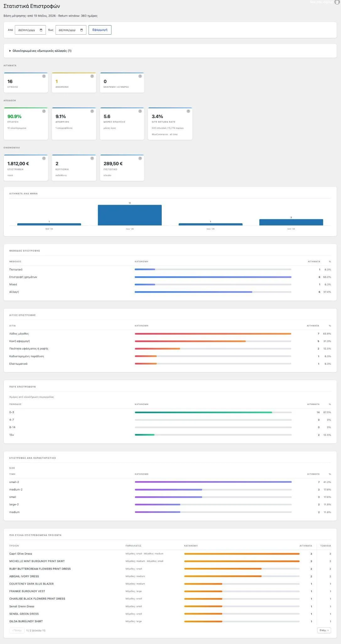Expand Ολοκληρωμένες εξωτερικές αλλαγές section

[40, 51]
